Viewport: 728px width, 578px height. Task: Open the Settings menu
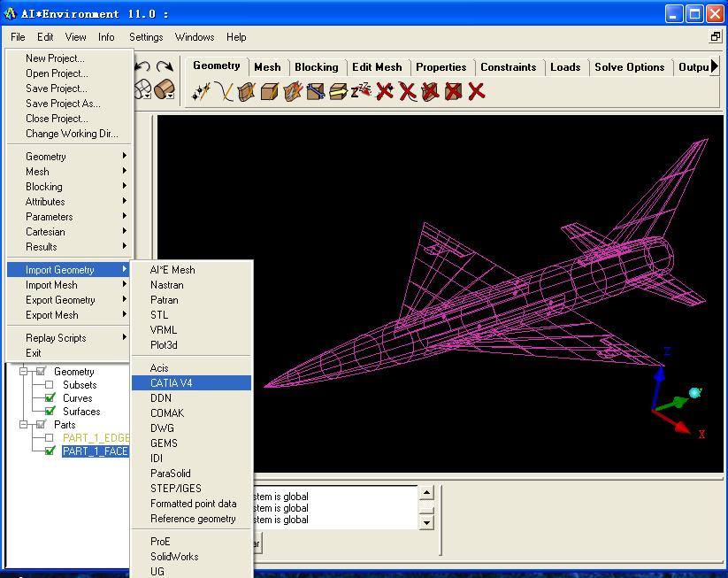(x=146, y=36)
